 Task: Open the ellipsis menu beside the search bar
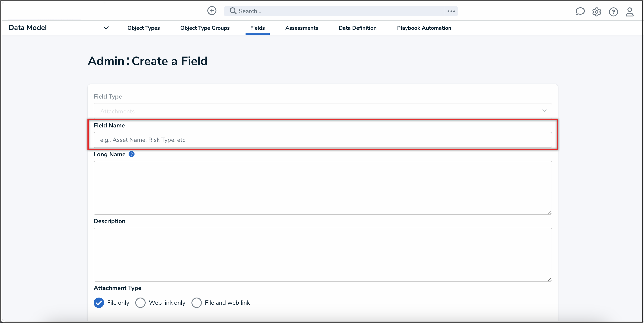click(x=451, y=11)
